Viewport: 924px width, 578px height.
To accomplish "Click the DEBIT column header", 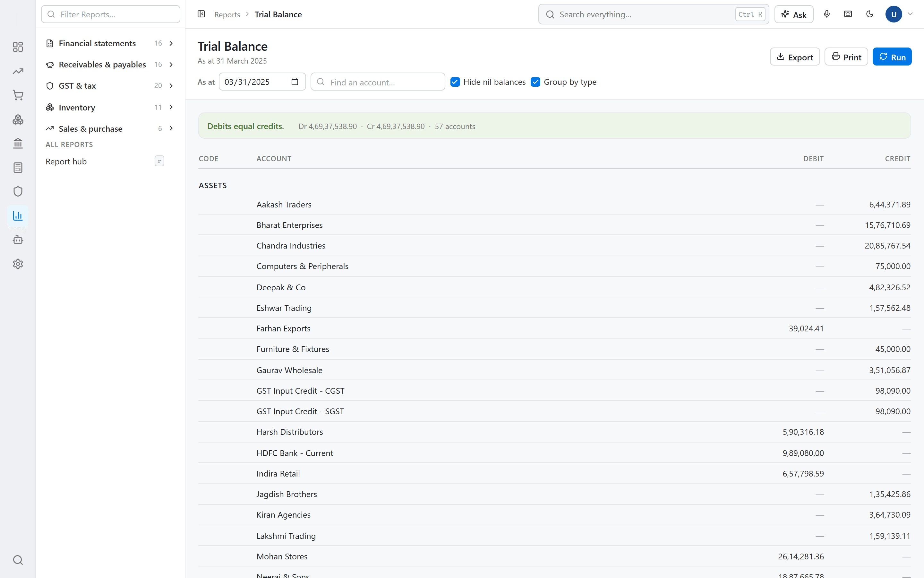I will (x=813, y=159).
